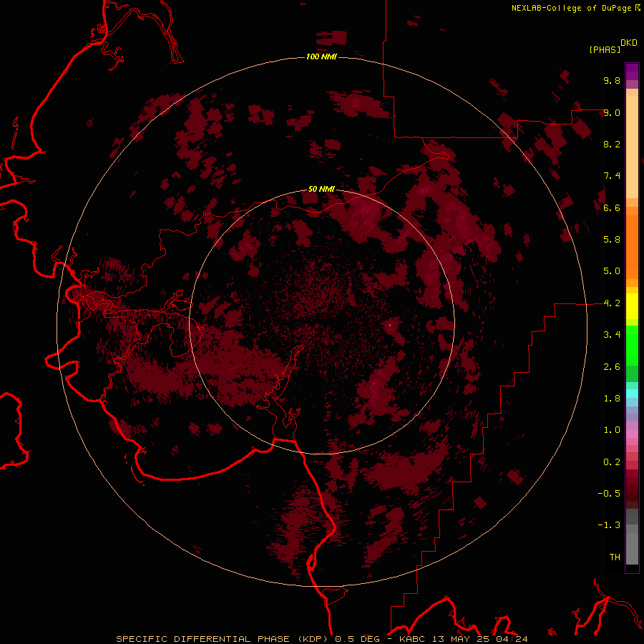This screenshot has height=644, width=644.
Task: Click the 9.8 color scale value
Action: pyautogui.click(x=612, y=80)
